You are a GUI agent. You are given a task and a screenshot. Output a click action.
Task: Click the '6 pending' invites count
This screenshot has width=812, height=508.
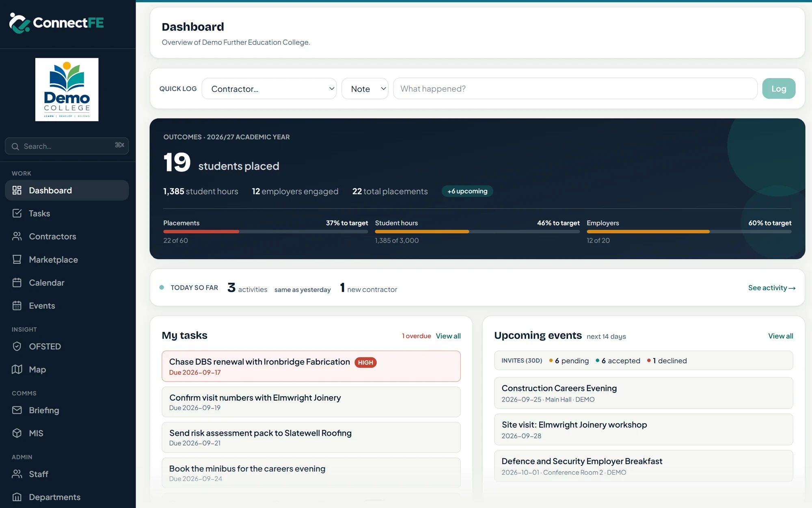point(569,361)
